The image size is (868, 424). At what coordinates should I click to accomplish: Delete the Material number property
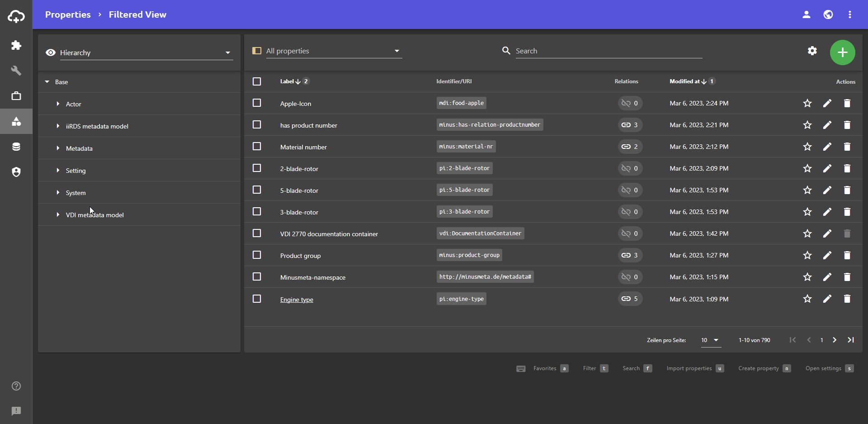coord(847,147)
